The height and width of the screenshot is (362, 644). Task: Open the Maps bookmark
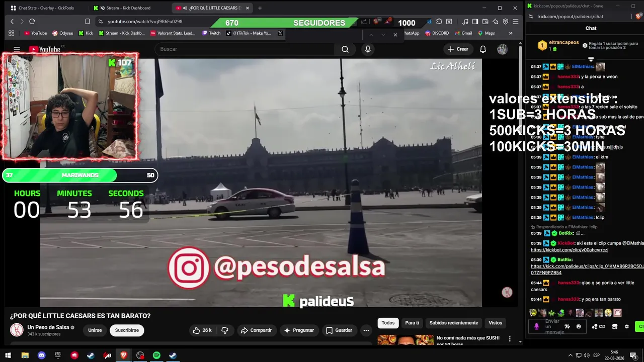487,33
